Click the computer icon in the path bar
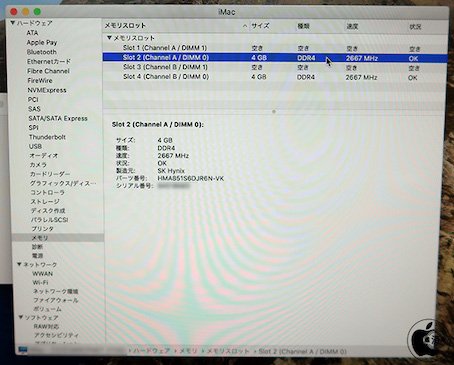Image resolution: width=454 pixels, height=365 pixels. click(23, 350)
